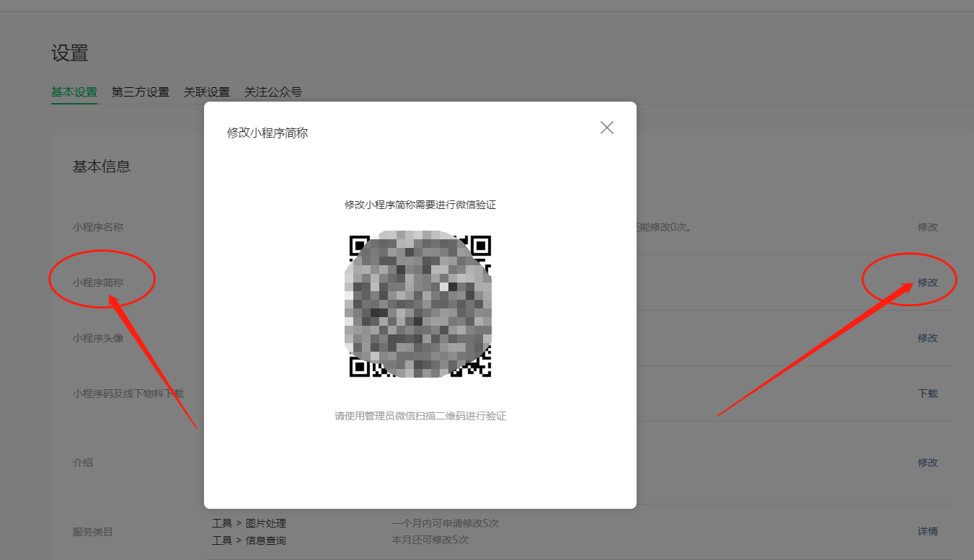
Task: Click the text 修改小程序简称需要进行微信验证
Action: (x=420, y=205)
